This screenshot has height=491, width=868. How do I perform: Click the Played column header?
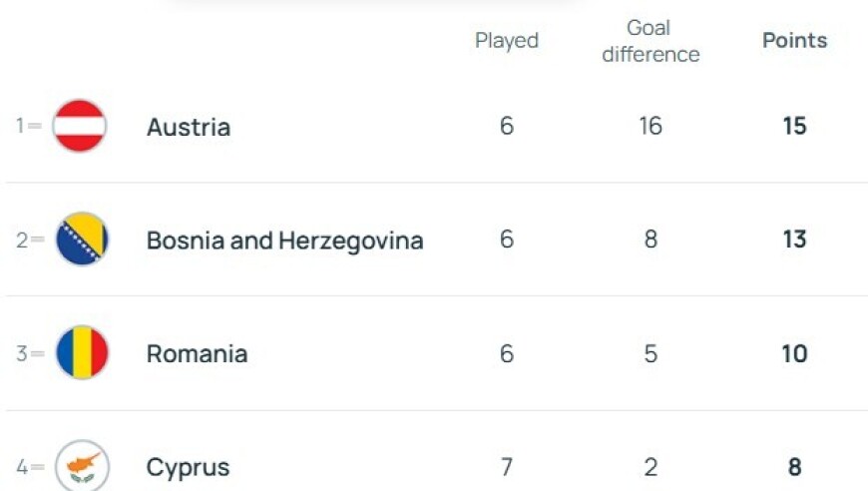pos(506,41)
